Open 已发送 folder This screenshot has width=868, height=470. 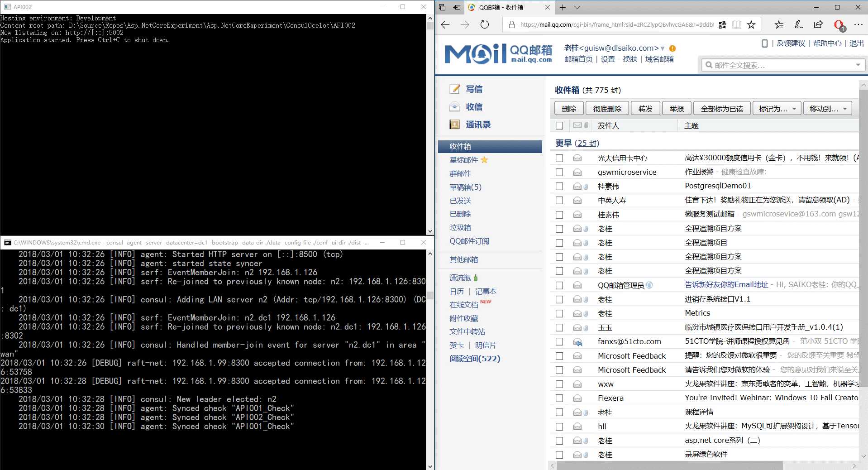[460, 201]
